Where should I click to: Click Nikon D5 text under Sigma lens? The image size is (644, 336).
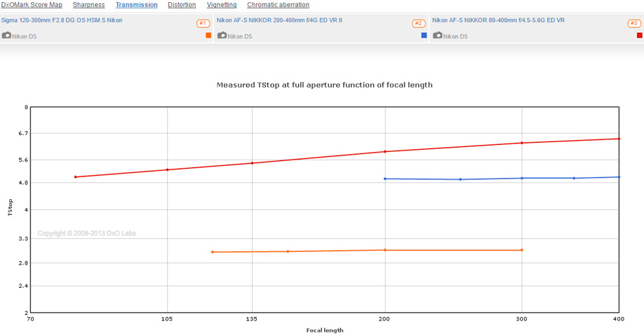[24, 36]
